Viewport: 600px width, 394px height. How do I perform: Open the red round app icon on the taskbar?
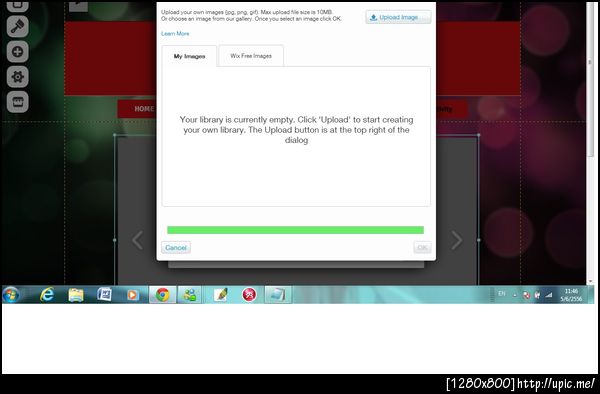point(249,295)
